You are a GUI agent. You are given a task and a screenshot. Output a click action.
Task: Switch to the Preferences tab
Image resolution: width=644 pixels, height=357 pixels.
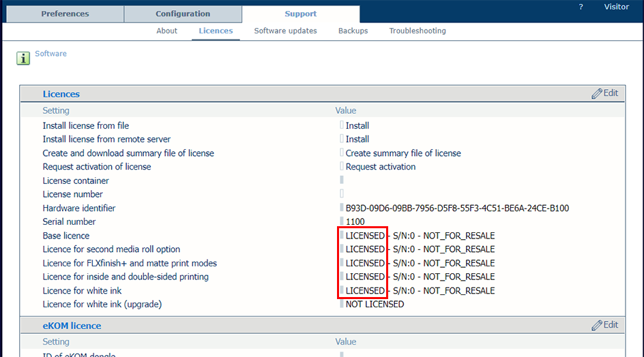point(65,14)
